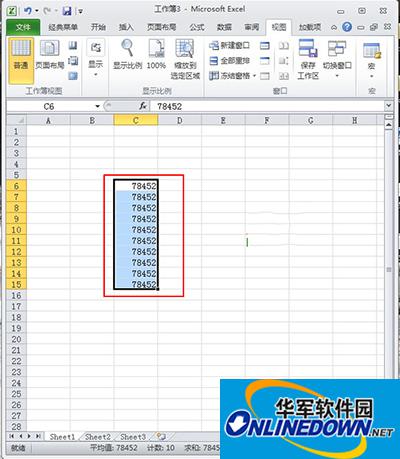Click View Side by Side icon
Screen dimensions: 400x459
click(284, 45)
